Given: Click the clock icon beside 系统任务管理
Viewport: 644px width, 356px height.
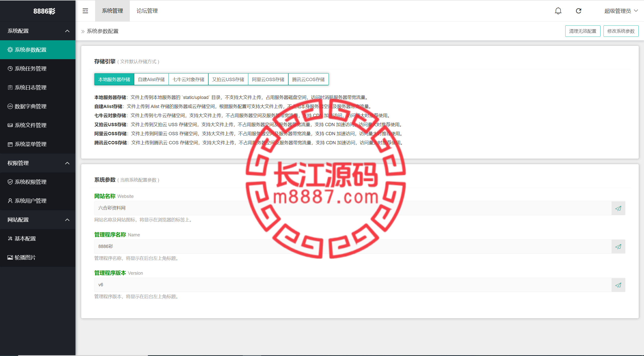Looking at the screenshot, I should tap(10, 68).
